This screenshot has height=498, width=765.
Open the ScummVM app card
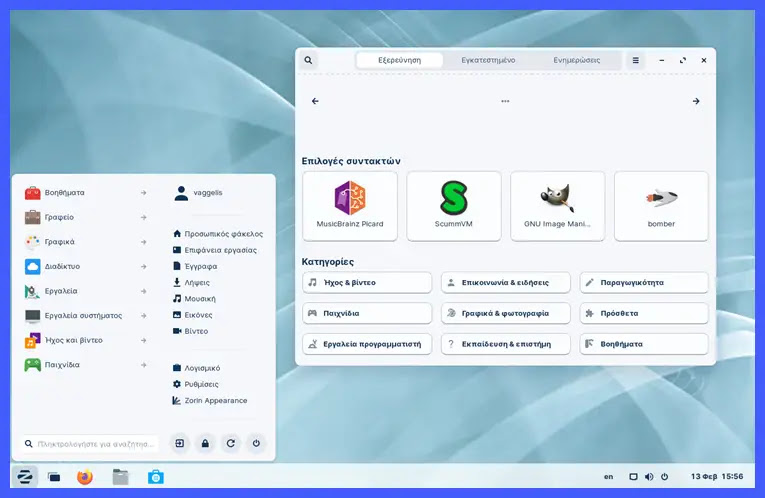454,206
